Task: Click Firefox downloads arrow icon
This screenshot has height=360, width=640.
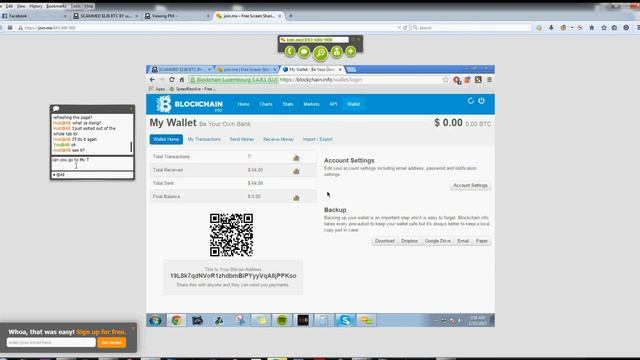Action: point(551,28)
